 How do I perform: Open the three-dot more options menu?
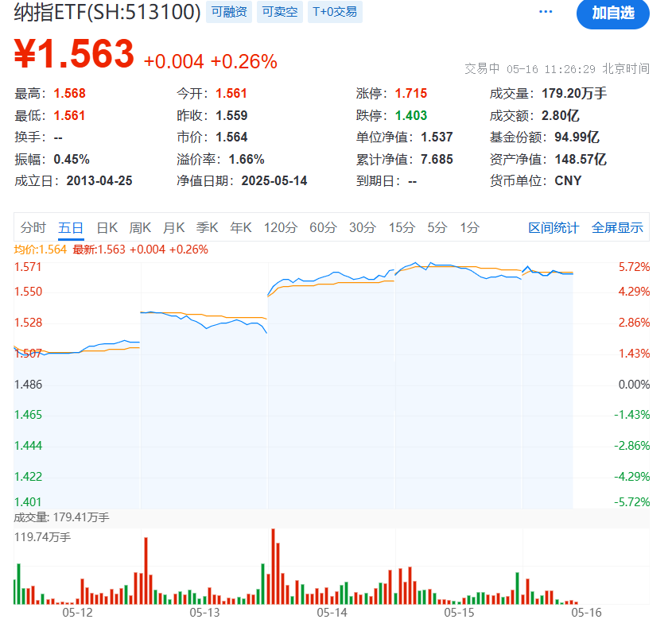coord(545,12)
